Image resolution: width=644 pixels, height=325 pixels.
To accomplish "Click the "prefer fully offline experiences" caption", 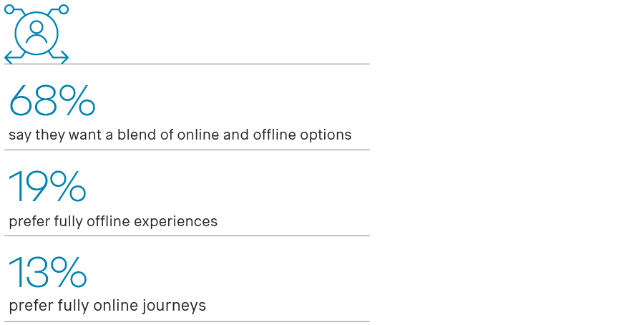I will [113, 221].
